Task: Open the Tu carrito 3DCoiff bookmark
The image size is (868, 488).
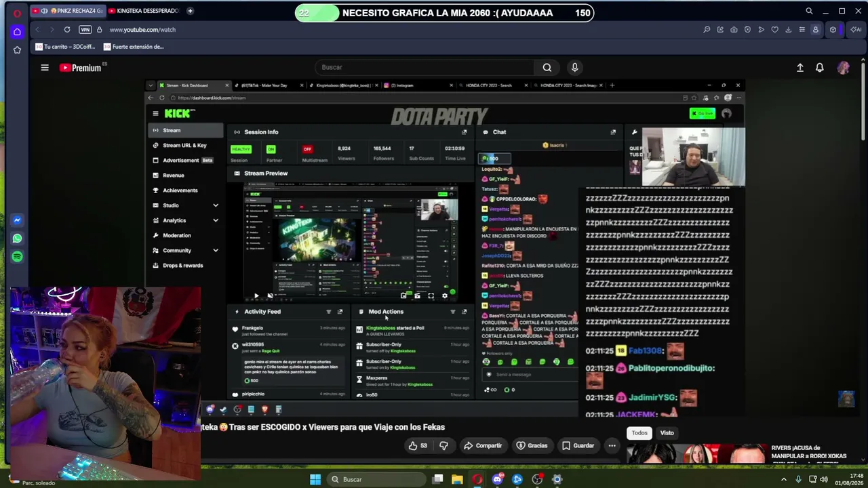Action: click(x=66, y=47)
